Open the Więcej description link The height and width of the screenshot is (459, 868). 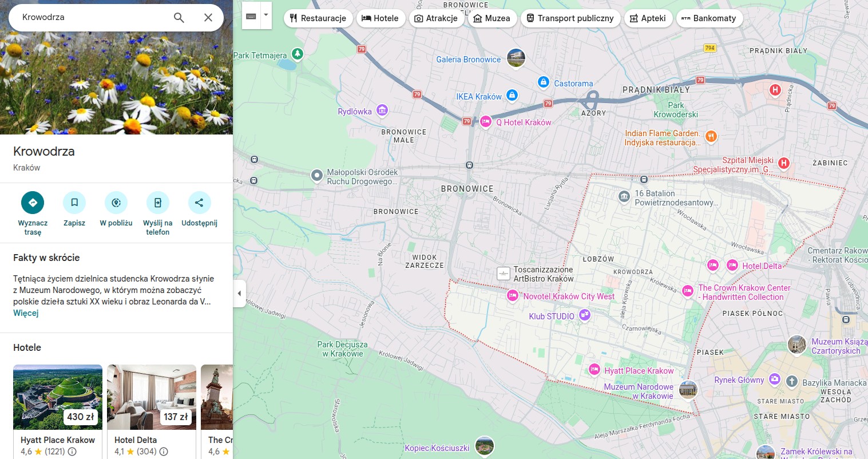(26, 312)
